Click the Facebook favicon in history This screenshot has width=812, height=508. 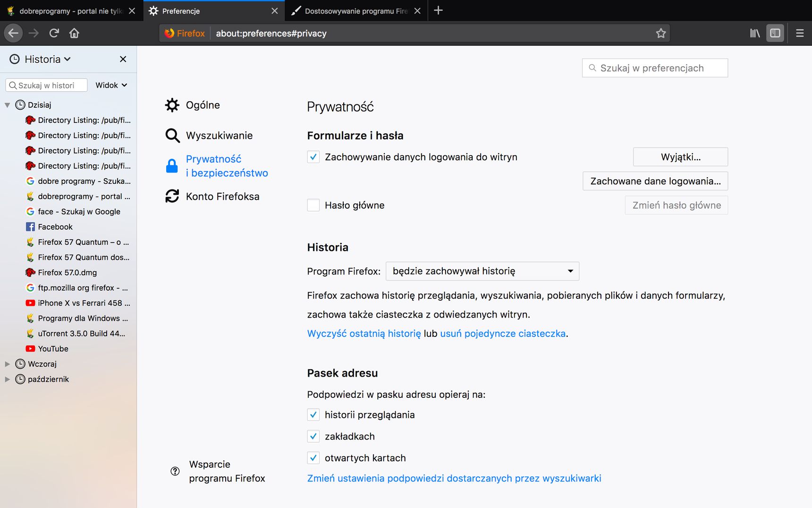[30, 227]
